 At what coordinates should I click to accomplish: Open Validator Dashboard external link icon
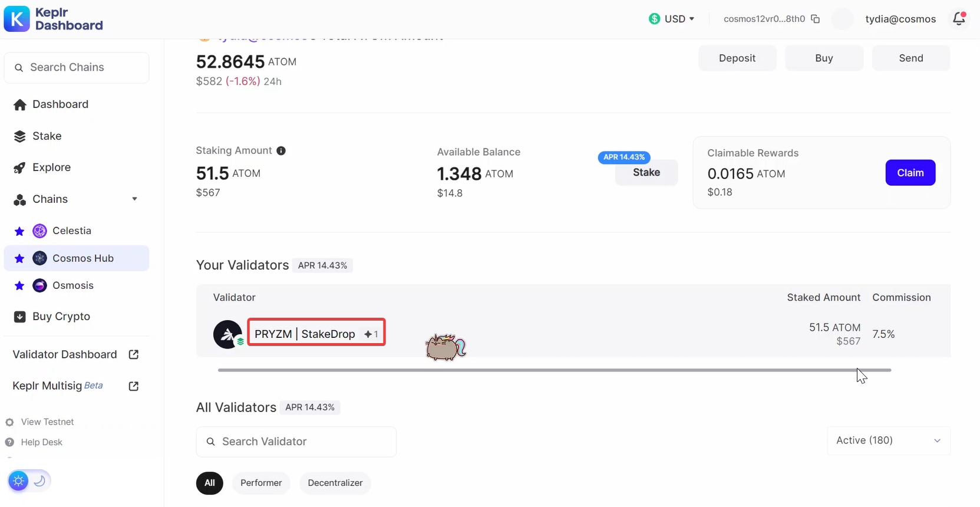[134, 354]
